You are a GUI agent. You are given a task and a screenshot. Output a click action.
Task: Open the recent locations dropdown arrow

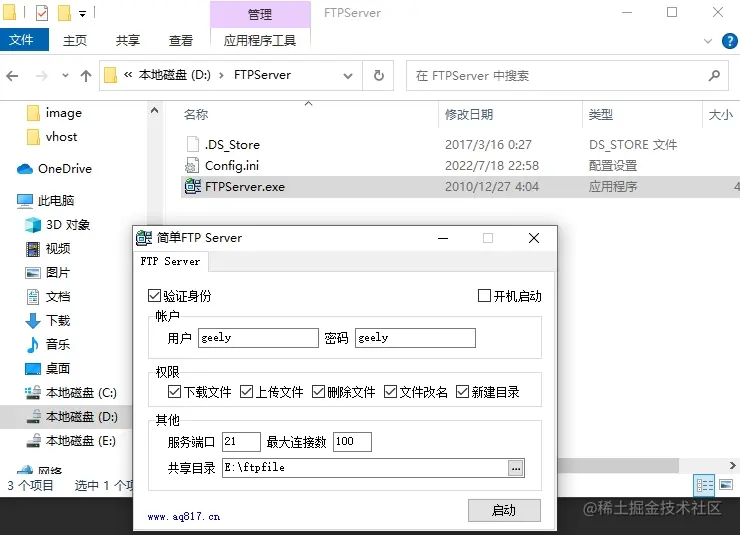coord(65,75)
